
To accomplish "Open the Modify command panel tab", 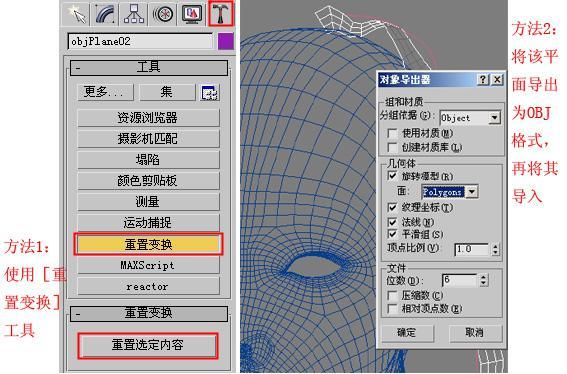I will pyautogui.click(x=105, y=14).
